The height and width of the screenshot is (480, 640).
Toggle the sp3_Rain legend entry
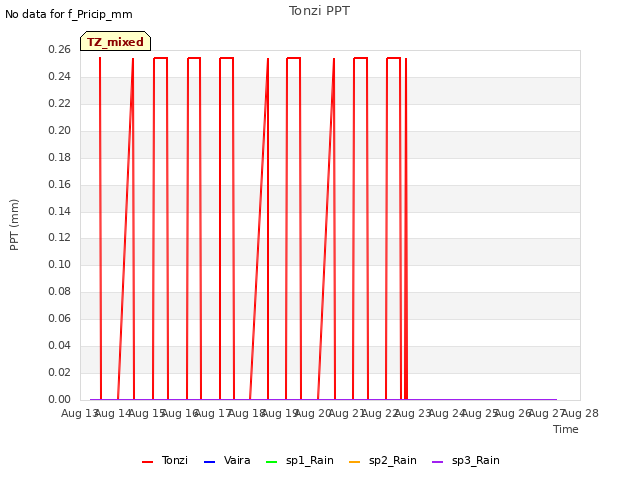[466, 460]
